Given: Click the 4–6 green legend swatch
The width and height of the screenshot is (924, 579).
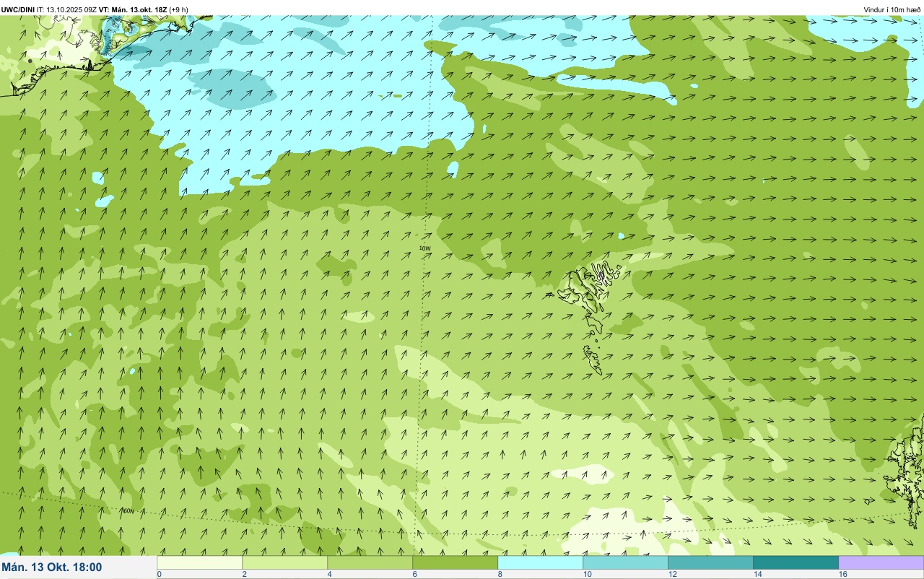Looking at the screenshot, I should tap(370, 562).
